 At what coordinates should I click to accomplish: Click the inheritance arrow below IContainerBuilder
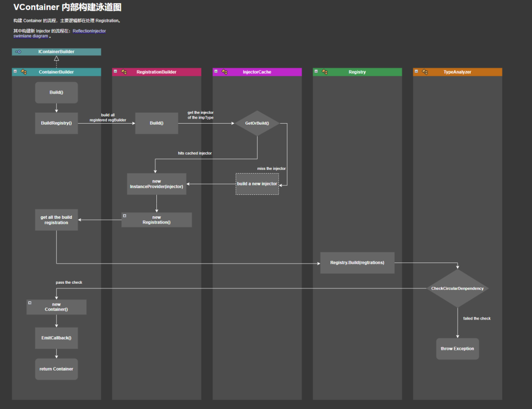[x=56, y=59]
